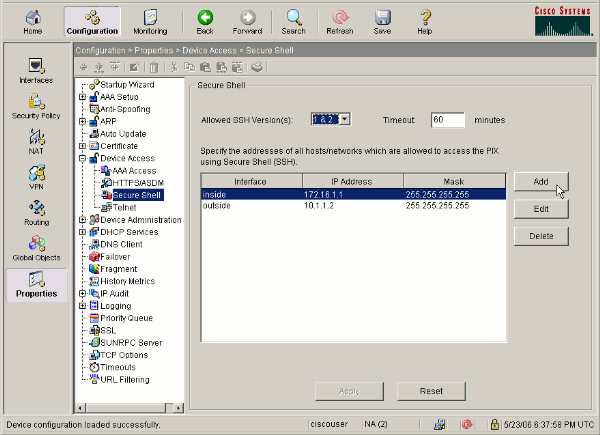Select DNS Client in the tree

121,244
